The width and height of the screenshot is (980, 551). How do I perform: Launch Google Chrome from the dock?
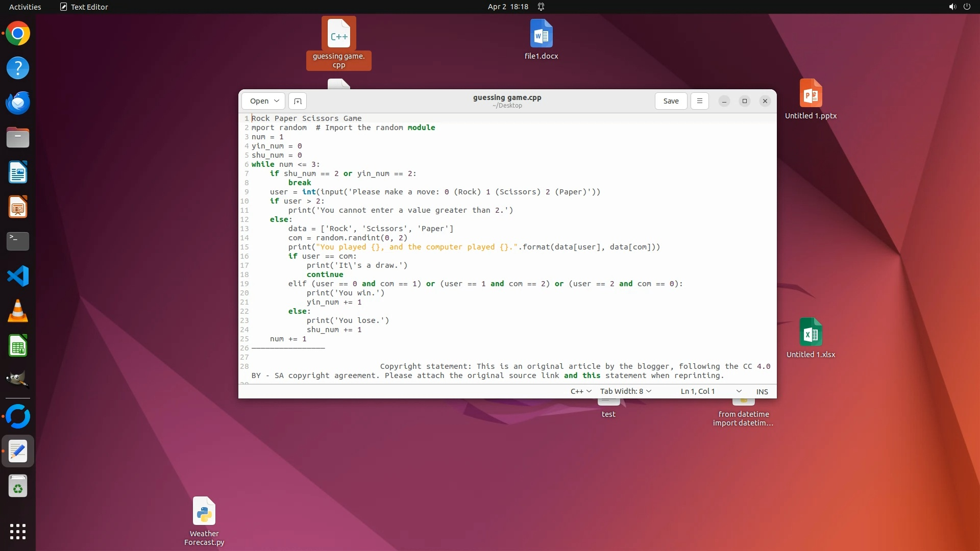coord(18,34)
